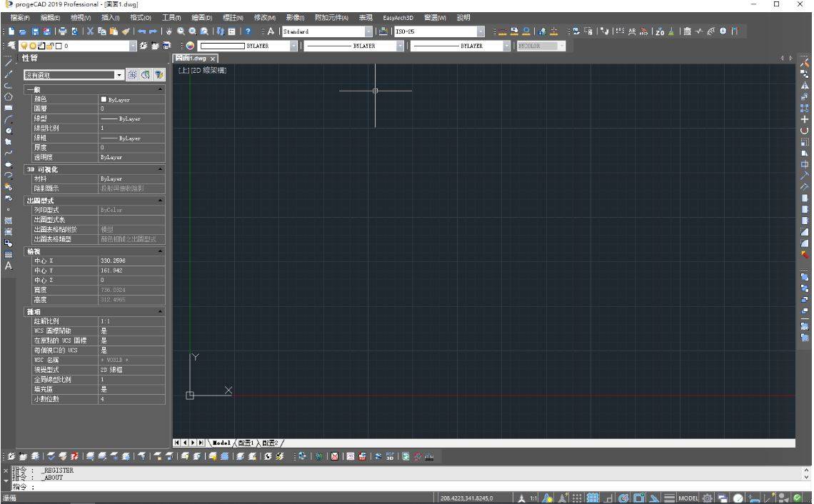Open the 編輯(E) menu
The height and width of the screenshot is (504, 814).
pos(51,18)
